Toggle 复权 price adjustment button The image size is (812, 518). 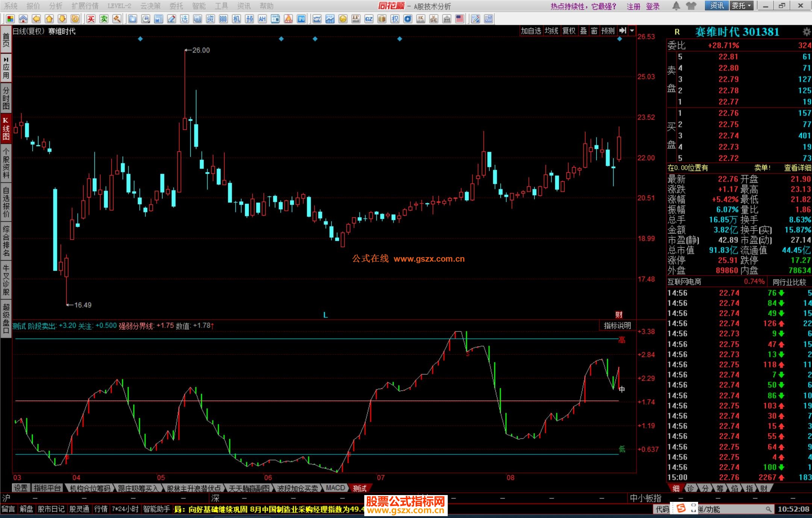(x=569, y=31)
